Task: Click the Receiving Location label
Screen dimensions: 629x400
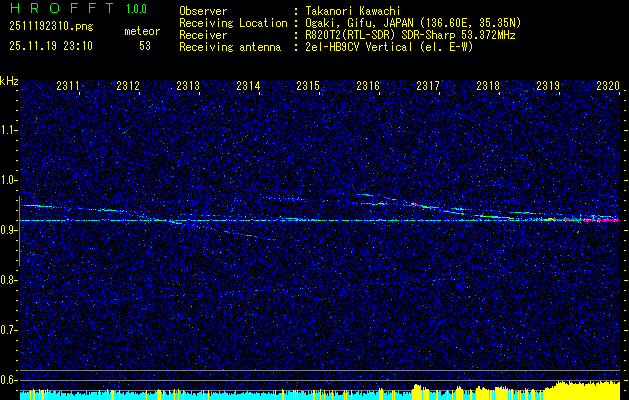Action: (x=233, y=23)
